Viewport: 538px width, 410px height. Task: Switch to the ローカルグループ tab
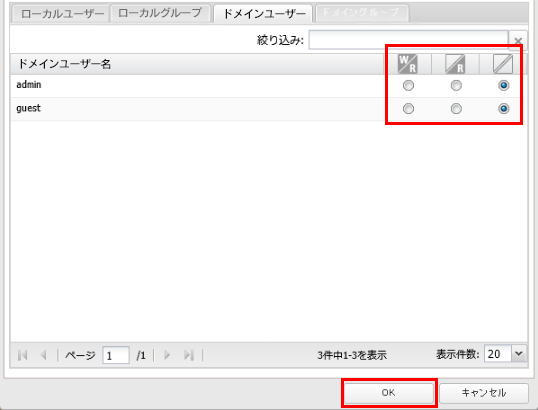tap(160, 13)
